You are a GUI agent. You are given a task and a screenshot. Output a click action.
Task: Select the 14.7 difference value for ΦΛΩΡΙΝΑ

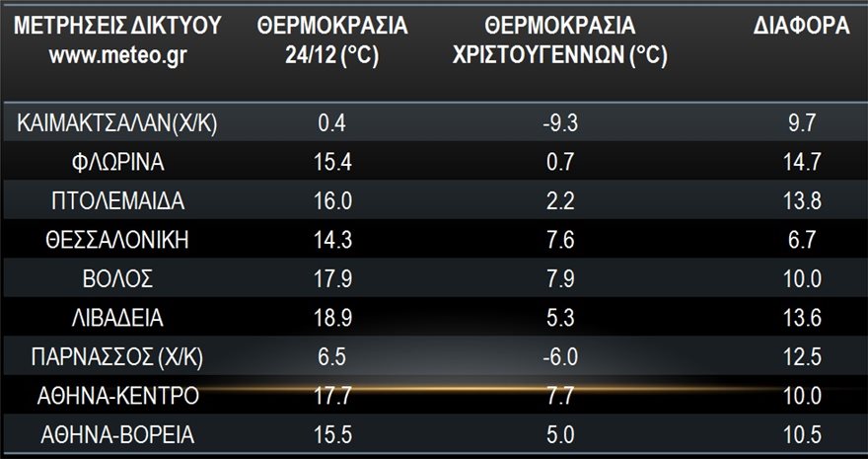[800, 163]
